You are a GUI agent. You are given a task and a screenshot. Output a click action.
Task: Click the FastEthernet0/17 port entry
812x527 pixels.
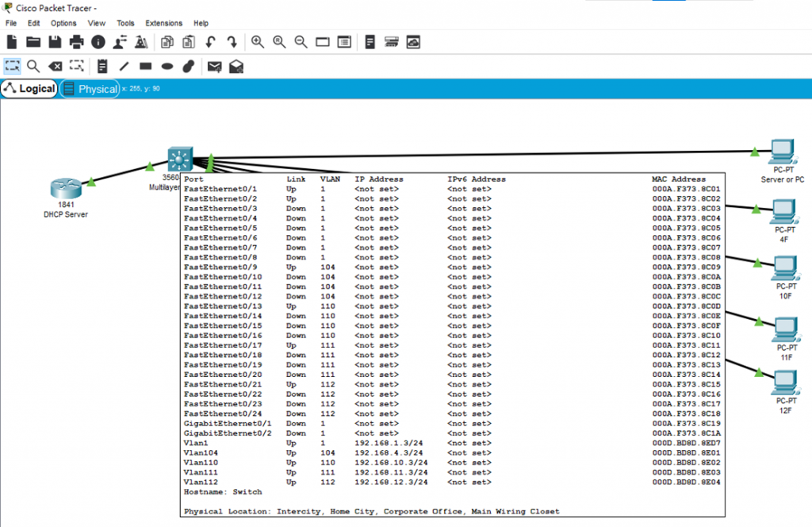tap(223, 345)
